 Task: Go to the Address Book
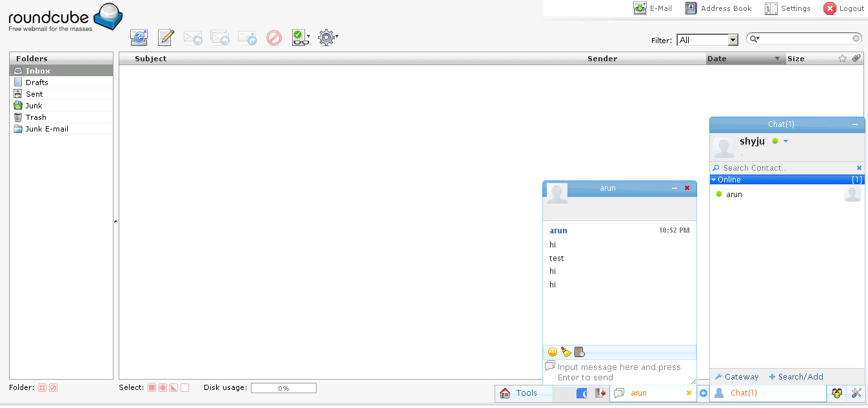pyautogui.click(x=718, y=8)
